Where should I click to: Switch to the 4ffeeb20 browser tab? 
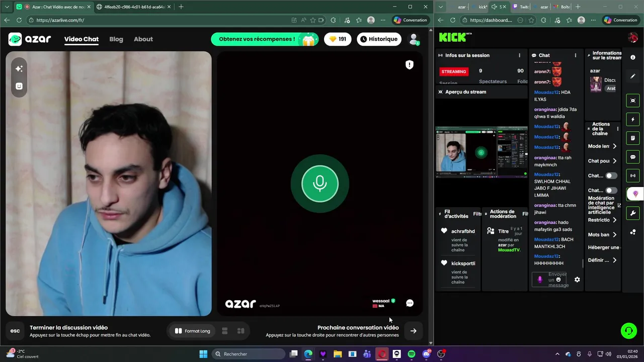pyautogui.click(x=133, y=7)
